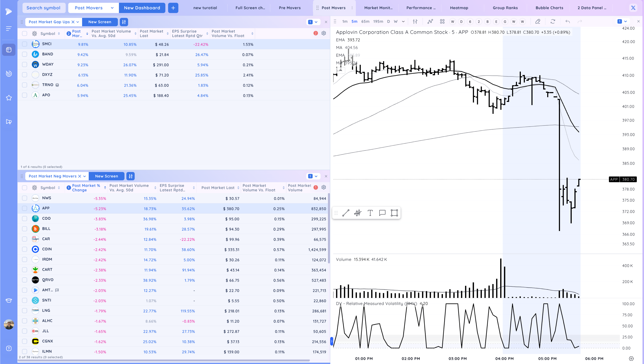644x364 pixels.
Task: Click the user profile avatar
Action: point(9,325)
